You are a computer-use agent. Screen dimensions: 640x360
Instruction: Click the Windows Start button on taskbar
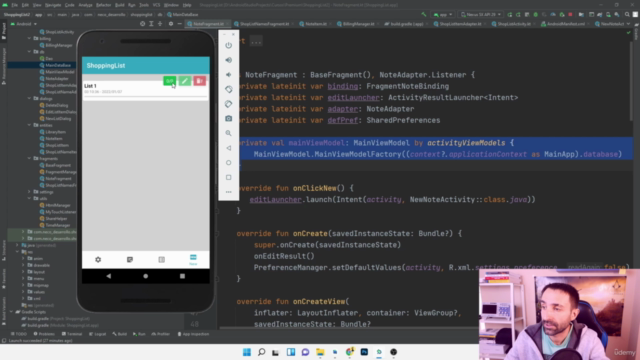[247, 352]
